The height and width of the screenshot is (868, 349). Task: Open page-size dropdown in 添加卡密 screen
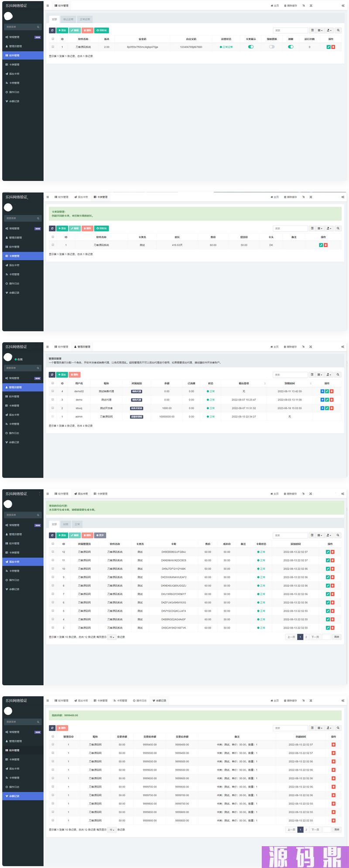point(112,637)
